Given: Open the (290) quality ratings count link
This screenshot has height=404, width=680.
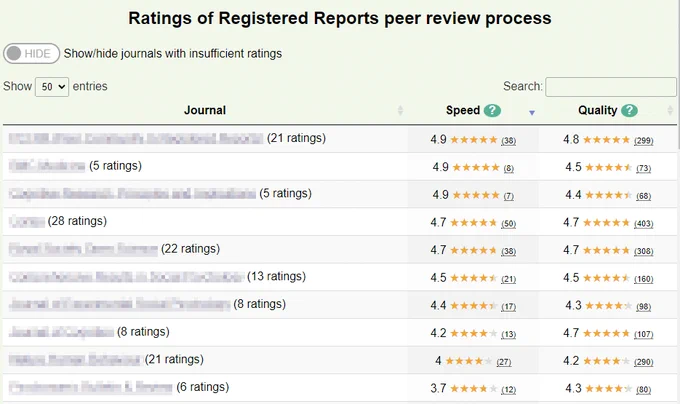Looking at the screenshot, I should tap(644, 362).
